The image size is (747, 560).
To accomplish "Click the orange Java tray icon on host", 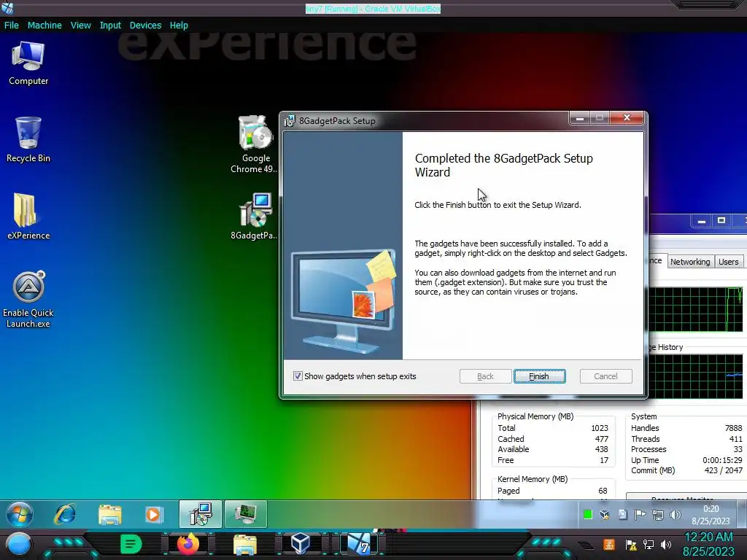I will [x=608, y=544].
